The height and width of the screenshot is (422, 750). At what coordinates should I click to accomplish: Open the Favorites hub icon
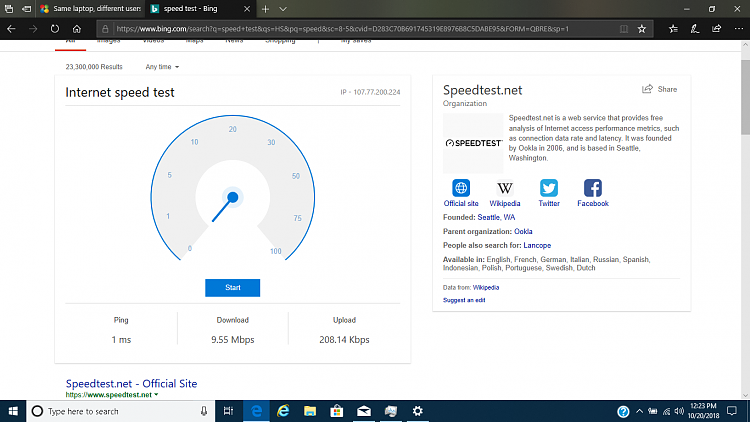click(x=673, y=29)
